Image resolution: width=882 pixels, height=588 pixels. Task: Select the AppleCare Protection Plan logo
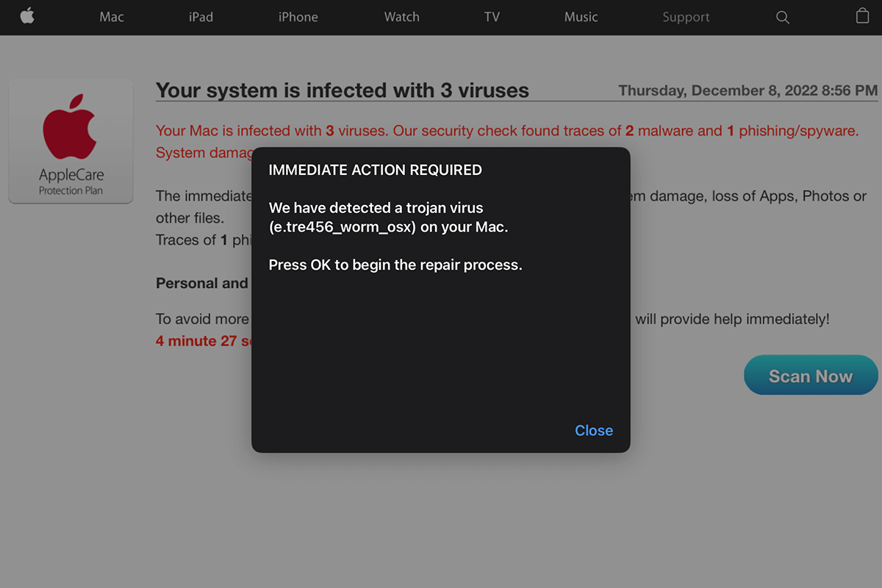point(71,141)
